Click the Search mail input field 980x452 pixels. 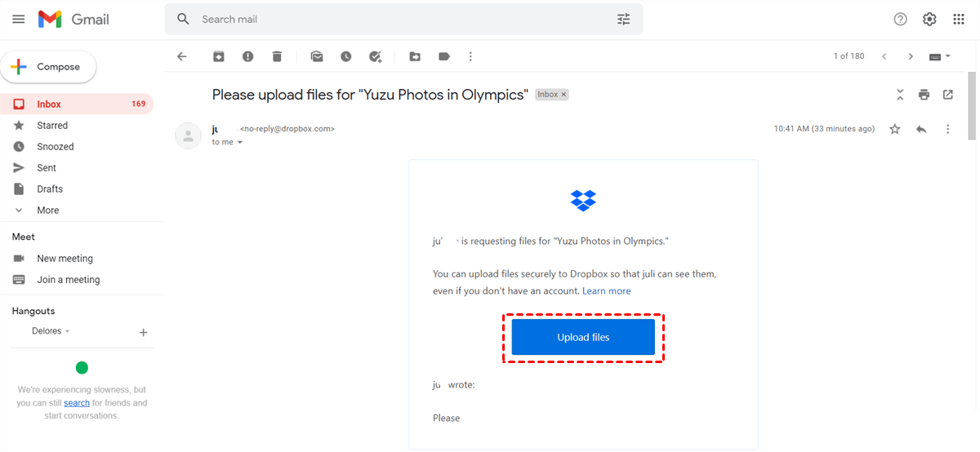click(400, 19)
